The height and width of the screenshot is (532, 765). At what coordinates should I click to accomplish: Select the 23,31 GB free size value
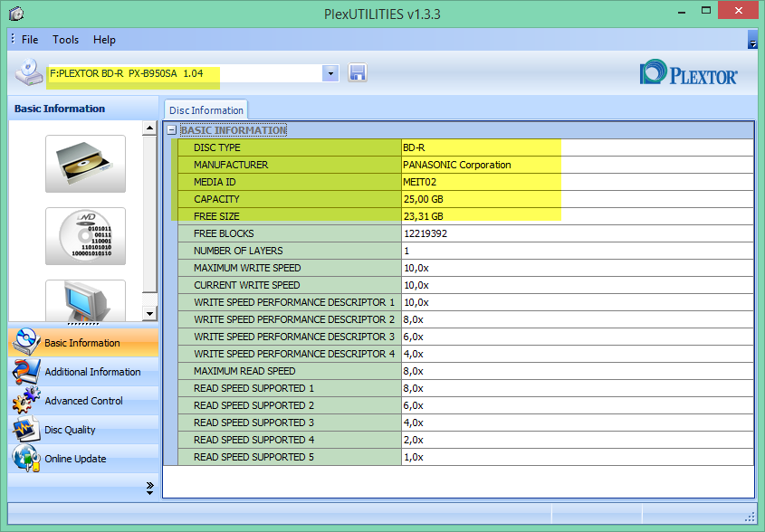pyautogui.click(x=424, y=216)
